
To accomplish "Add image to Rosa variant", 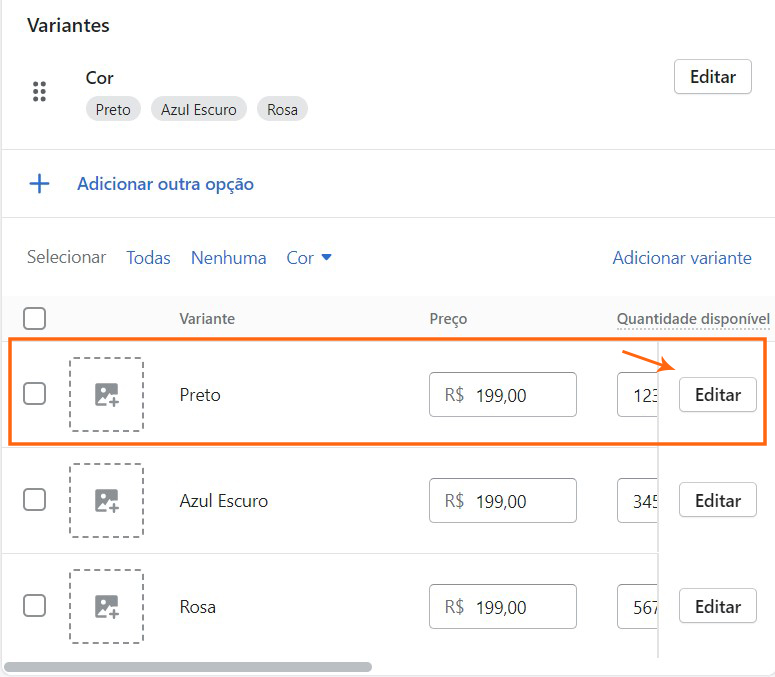I will (106, 607).
